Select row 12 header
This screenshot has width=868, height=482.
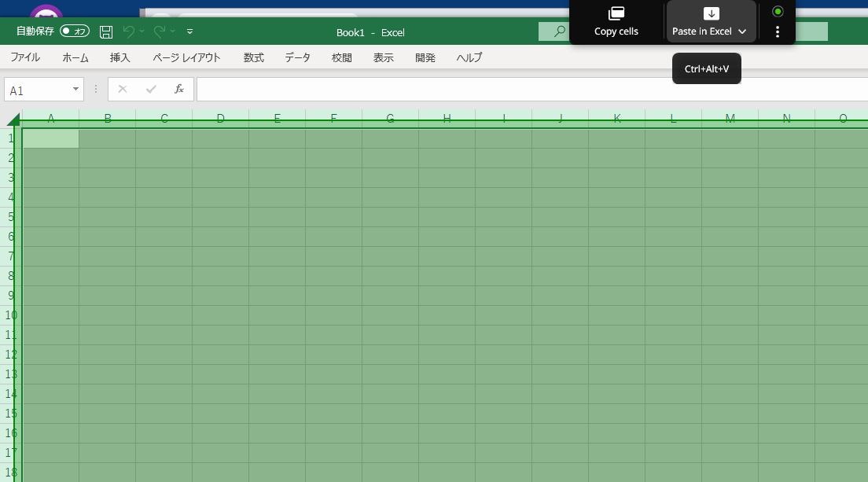(10, 354)
